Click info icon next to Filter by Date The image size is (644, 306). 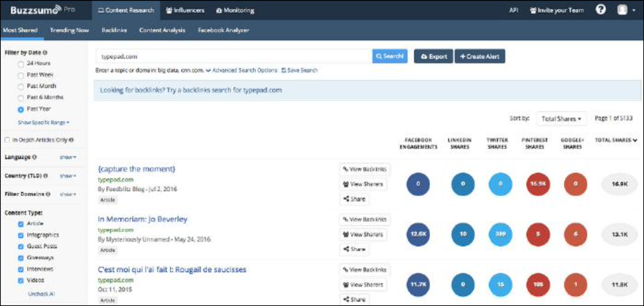[45, 53]
